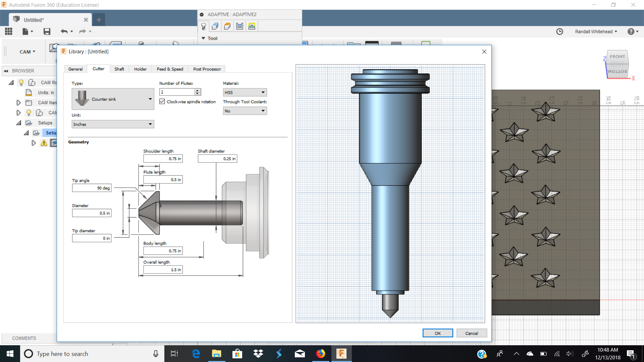The width and height of the screenshot is (644, 362).
Task: Uncheck Clockwise spindle rotation
Action: coord(162,101)
